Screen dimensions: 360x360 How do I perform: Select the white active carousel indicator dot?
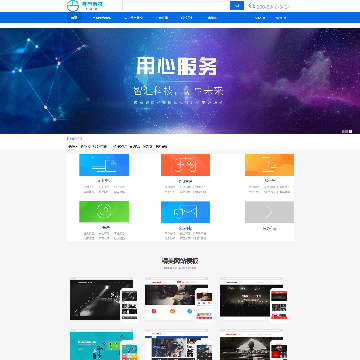coord(350,131)
